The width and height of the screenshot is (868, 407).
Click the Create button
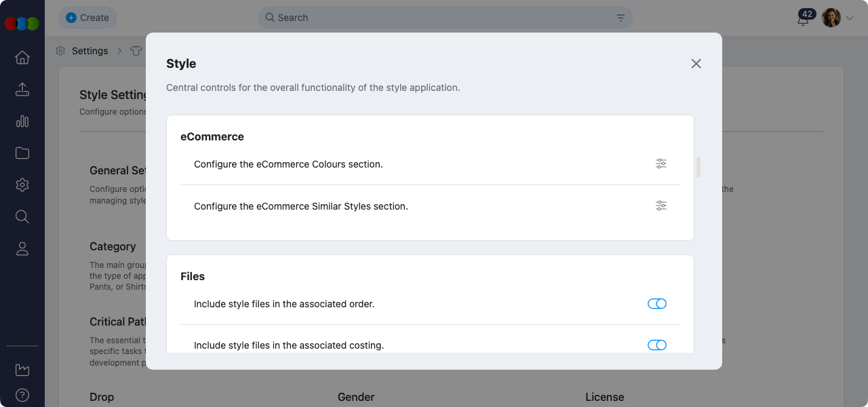pos(87,18)
